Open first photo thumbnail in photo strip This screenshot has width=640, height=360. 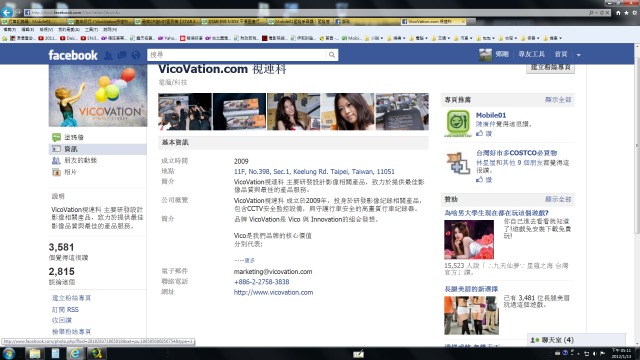pos(185,111)
